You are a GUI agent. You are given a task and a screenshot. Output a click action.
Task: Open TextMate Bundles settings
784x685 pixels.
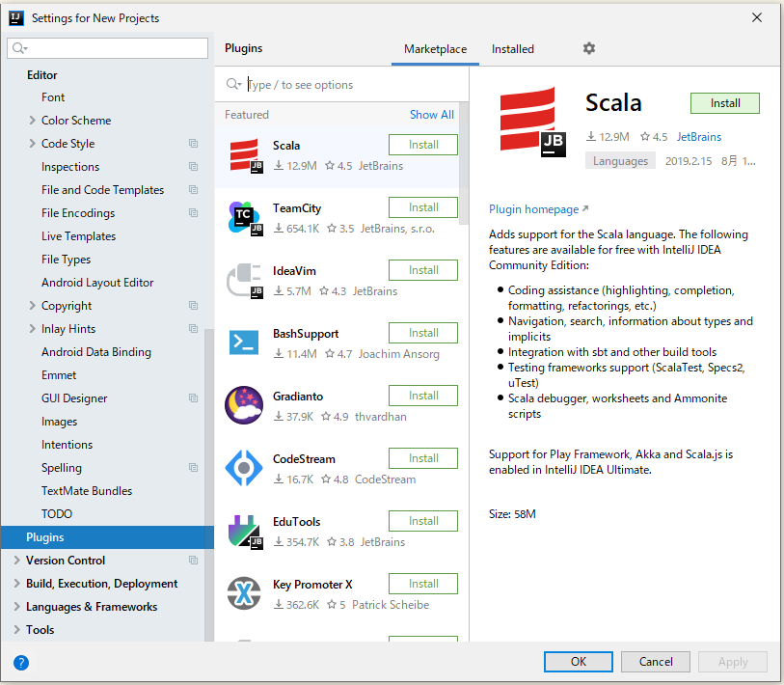point(87,491)
